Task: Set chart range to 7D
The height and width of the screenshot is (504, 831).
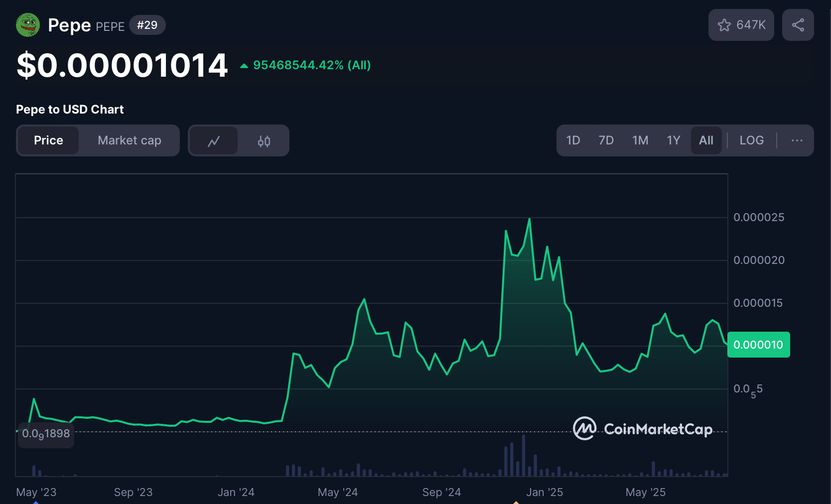Action: coord(606,140)
